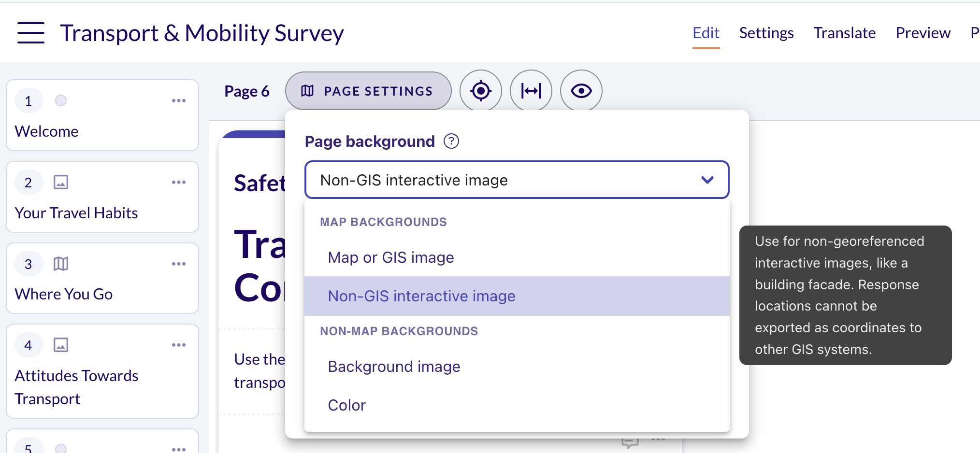Select Map or GIS image option
Image resolution: width=980 pixels, height=453 pixels.
pyautogui.click(x=517, y=257)
